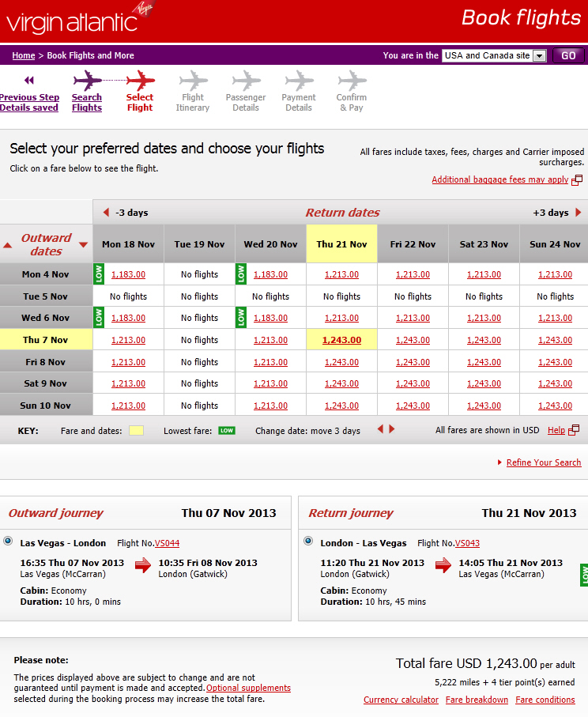The image size is (588, 717).
Task: Click the Tue 19 Nov return date header
Action: 199,244
